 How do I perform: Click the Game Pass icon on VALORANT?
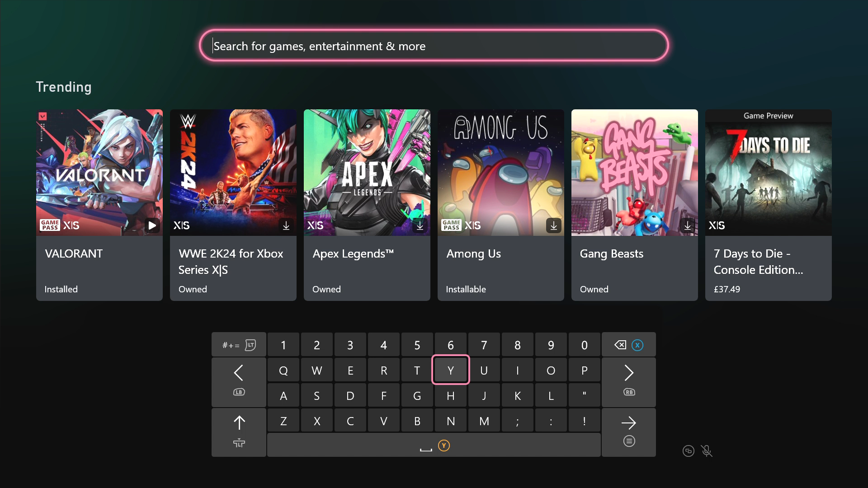49,224
